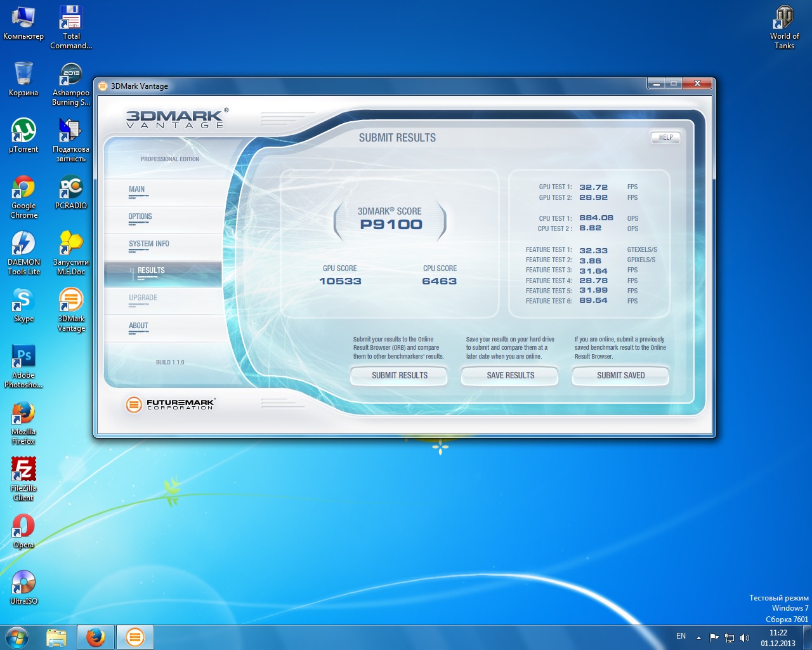This screenshot has height=650, width=812.
Task: Open the Компьютер desktop icon
Action: 23,23
